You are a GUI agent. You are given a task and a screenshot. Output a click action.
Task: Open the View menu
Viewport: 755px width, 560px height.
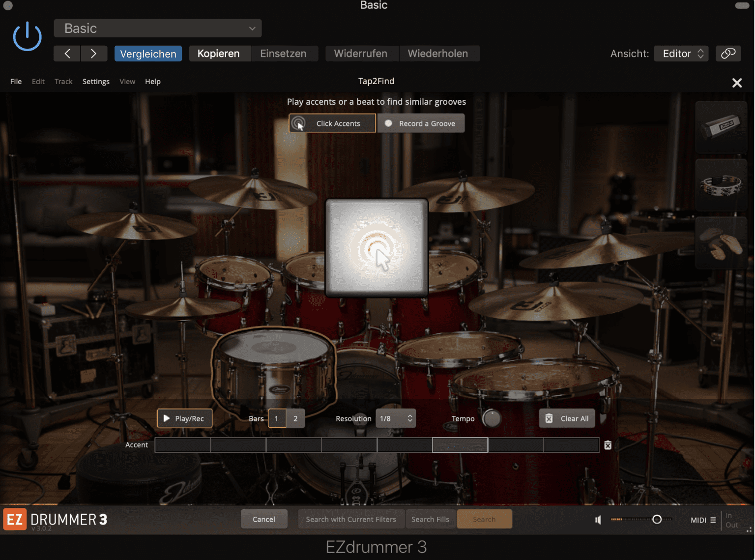click(127, 82)
